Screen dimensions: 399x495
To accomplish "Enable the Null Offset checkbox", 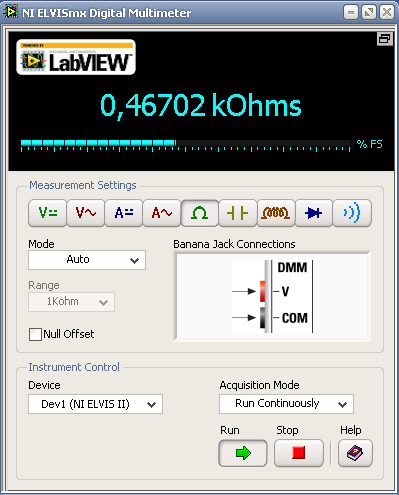I will point(35,334).
